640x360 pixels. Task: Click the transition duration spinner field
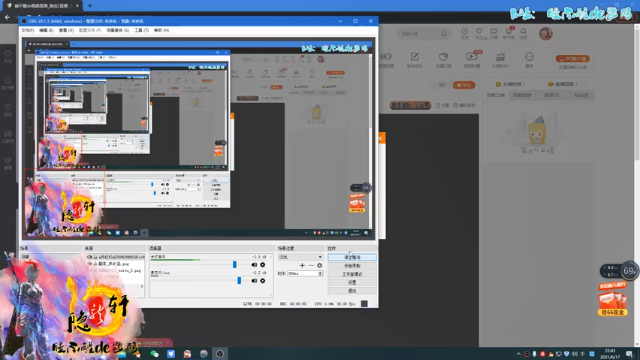304,273
